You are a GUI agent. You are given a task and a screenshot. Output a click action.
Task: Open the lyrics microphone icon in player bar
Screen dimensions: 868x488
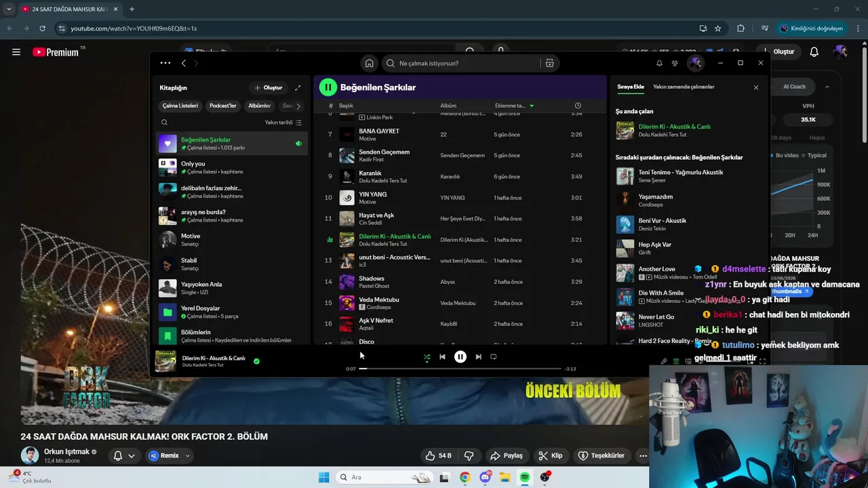(664, 361)
